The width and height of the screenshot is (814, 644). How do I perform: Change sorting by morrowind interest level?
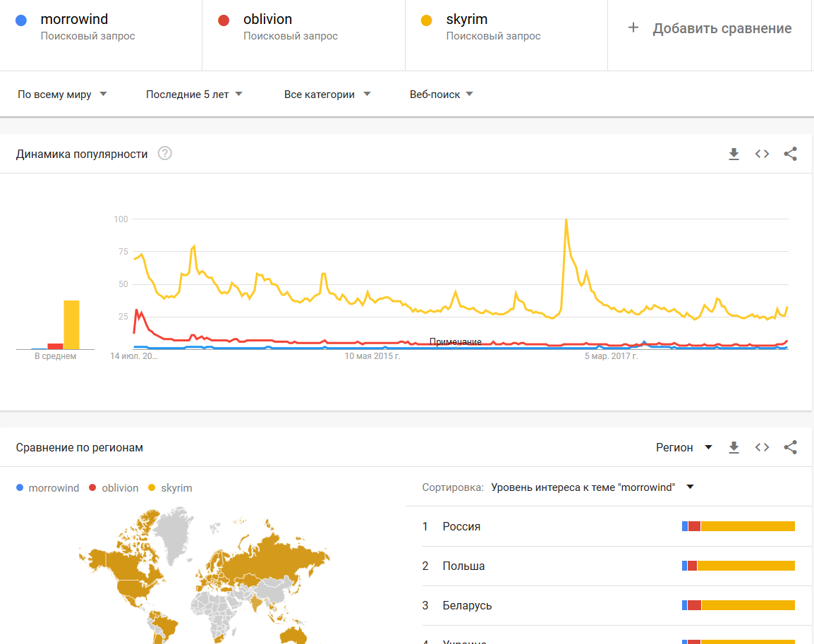coord(593,487)
